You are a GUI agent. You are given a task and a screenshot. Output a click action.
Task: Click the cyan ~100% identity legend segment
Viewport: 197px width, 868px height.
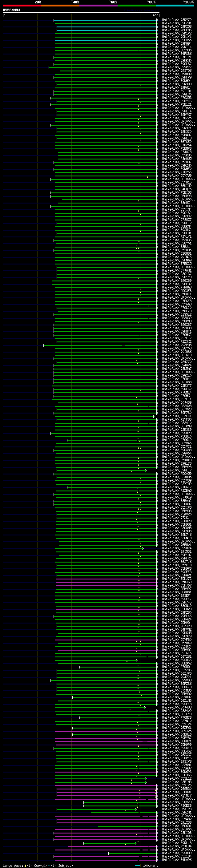pos(175,6)
